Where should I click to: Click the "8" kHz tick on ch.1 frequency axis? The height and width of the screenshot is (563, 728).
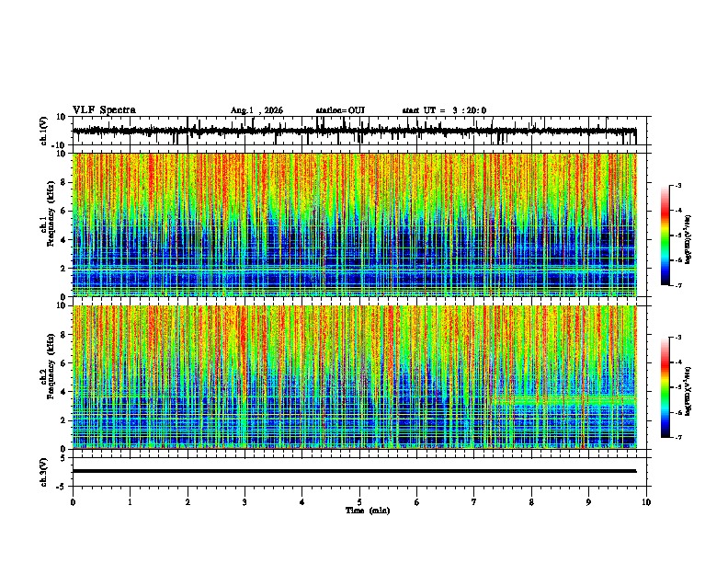(x=63, y=182)
